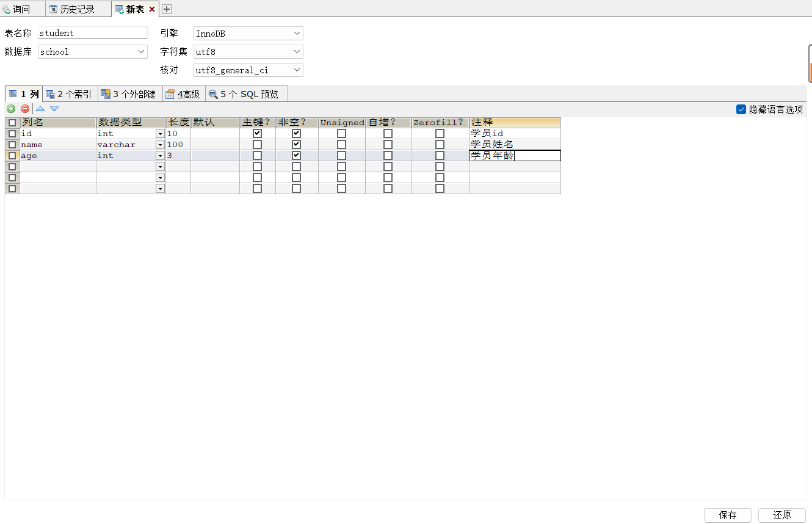Close the 新表 tab

pyautogui.click(x=152, y=9)
